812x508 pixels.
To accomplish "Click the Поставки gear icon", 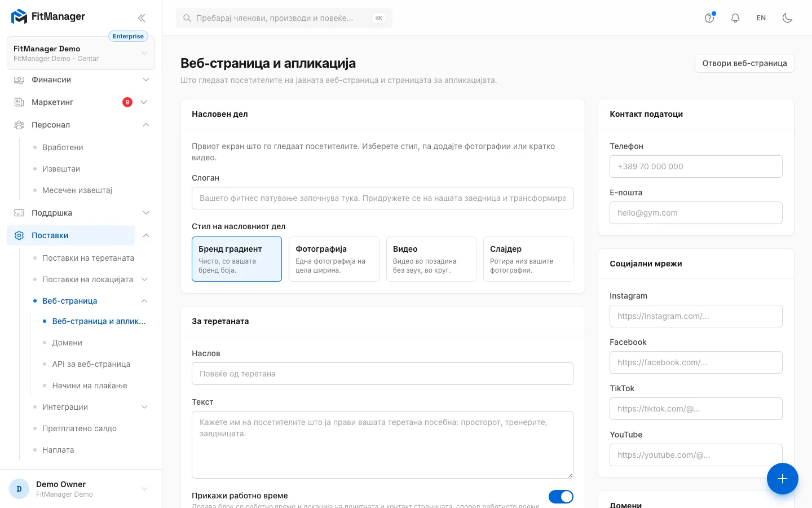I will point(19,235).
